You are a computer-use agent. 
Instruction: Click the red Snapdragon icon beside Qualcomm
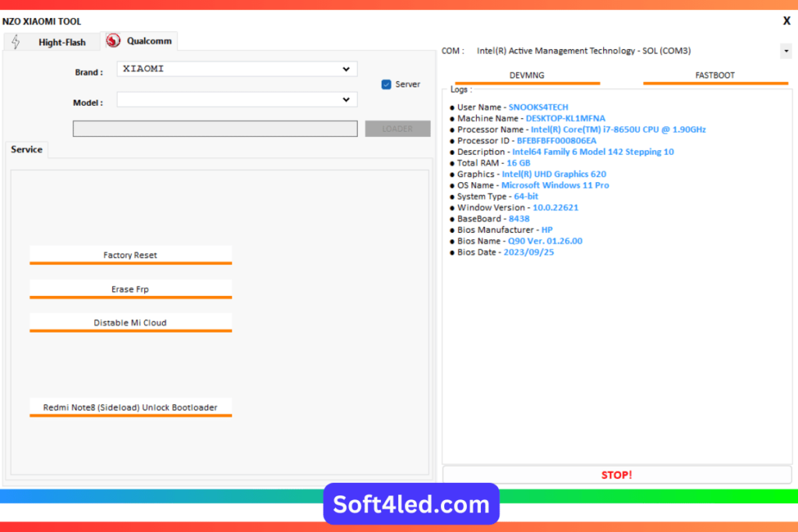(114, 41)
